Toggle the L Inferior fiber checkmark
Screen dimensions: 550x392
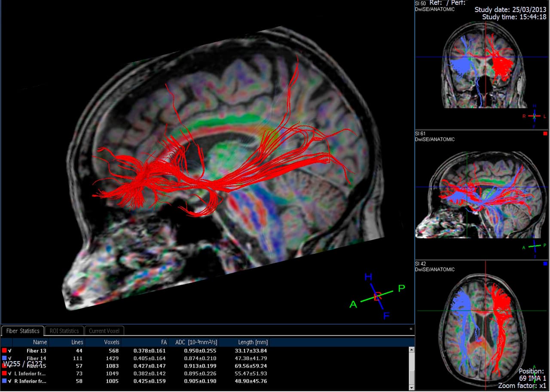tap(9, 374)
